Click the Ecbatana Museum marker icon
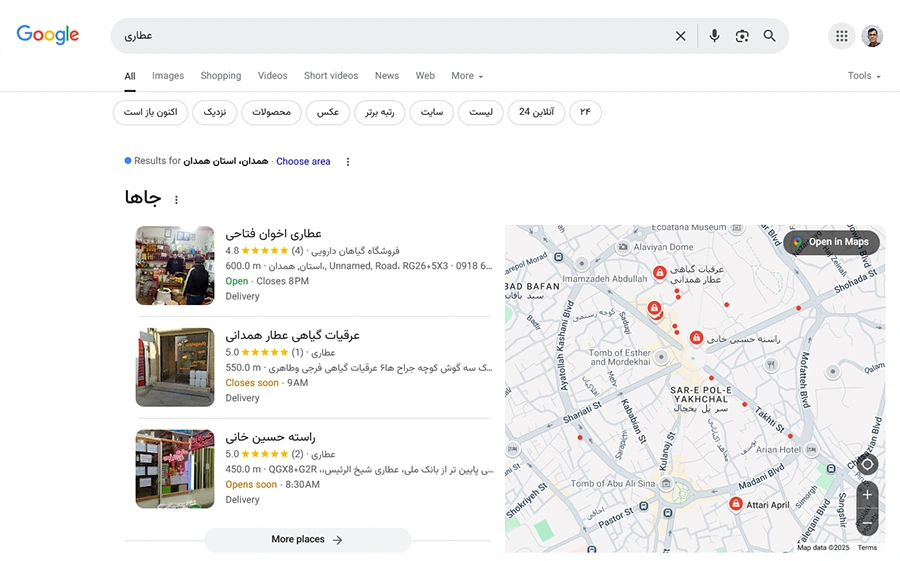The width and height of the screenshot is (900, 561). click(737, 228)
